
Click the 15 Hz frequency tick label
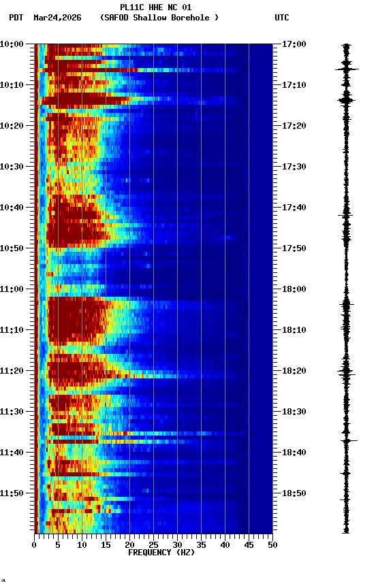tap(106, 546)
